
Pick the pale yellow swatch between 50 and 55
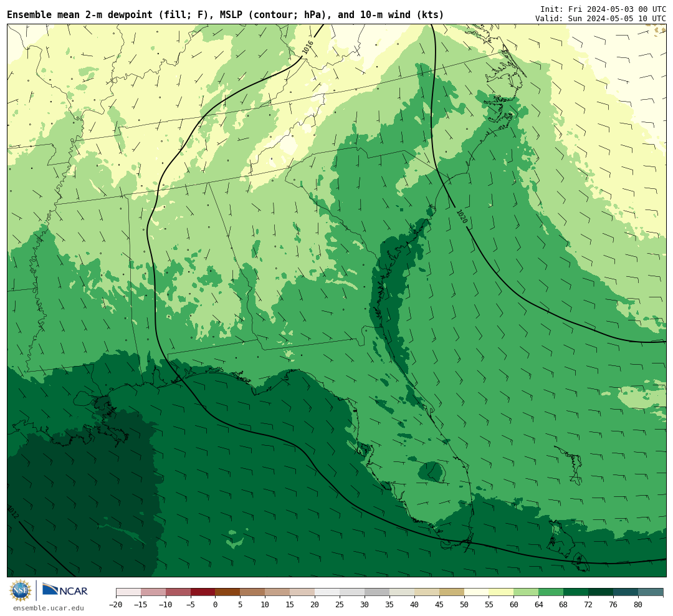477,592
